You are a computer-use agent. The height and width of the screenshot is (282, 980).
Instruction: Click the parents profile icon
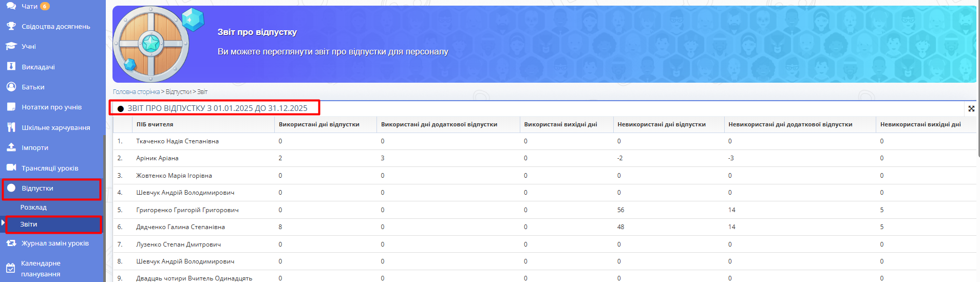11,87
